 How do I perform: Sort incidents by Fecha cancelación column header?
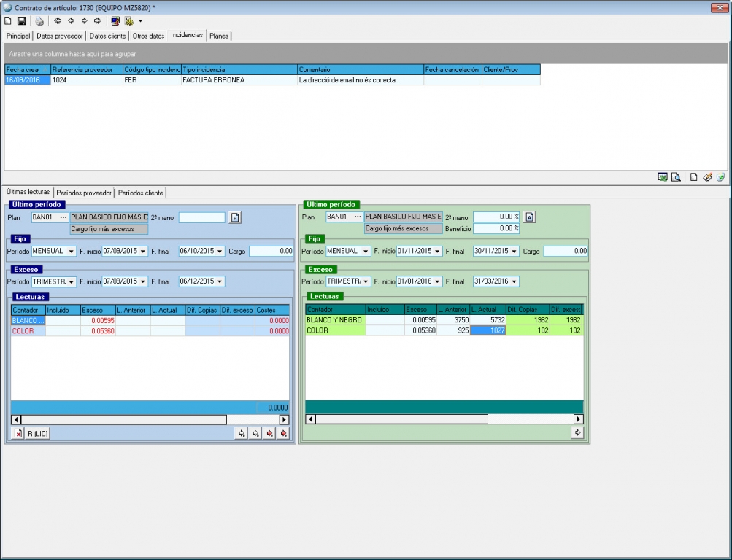pos(452,70)
